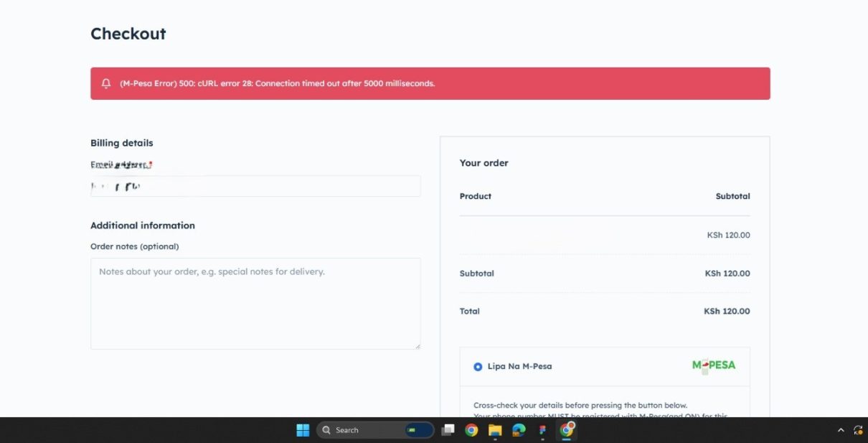This screenshot has width=868, height=443.
Task: Click the M-PESA logo image
Action: tap(713, 365)
